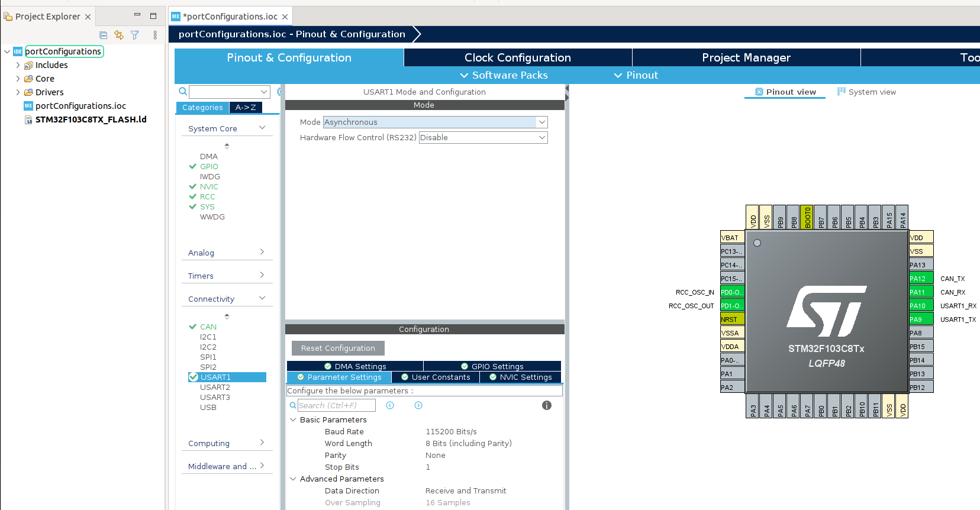Open Project Explorer filter icon
Image resolution: width=980 pixels, height=510 pixels.
(135, 35)
